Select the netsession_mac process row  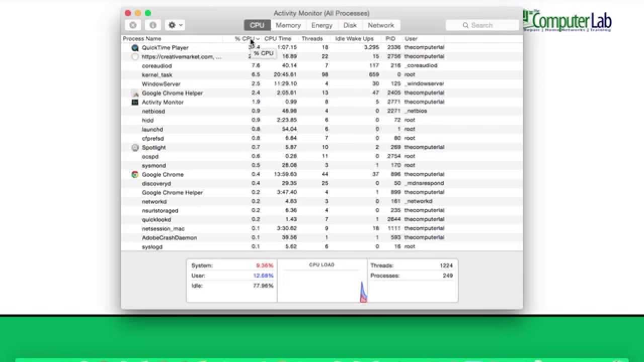[x=322, y=229]
